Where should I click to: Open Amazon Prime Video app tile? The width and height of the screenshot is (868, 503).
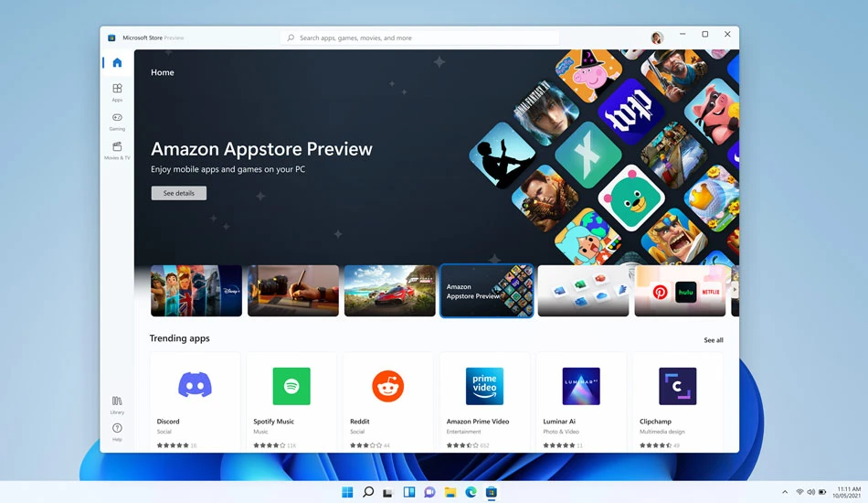coord(485,401)
